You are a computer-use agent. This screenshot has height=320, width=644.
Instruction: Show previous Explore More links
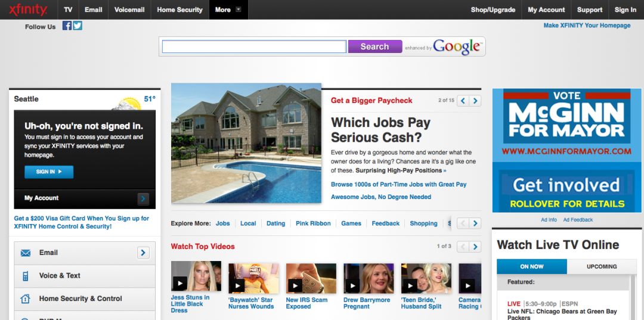(x=463, y=223)
